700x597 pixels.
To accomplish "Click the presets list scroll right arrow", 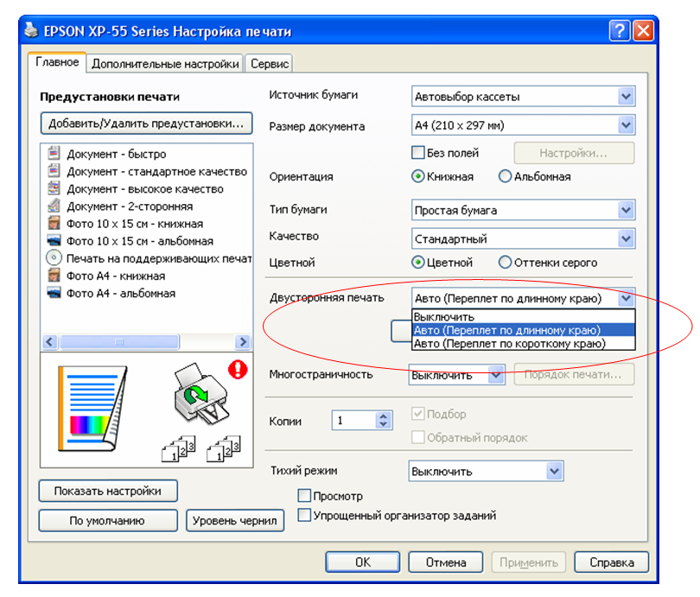I will [x=243, y=342].
